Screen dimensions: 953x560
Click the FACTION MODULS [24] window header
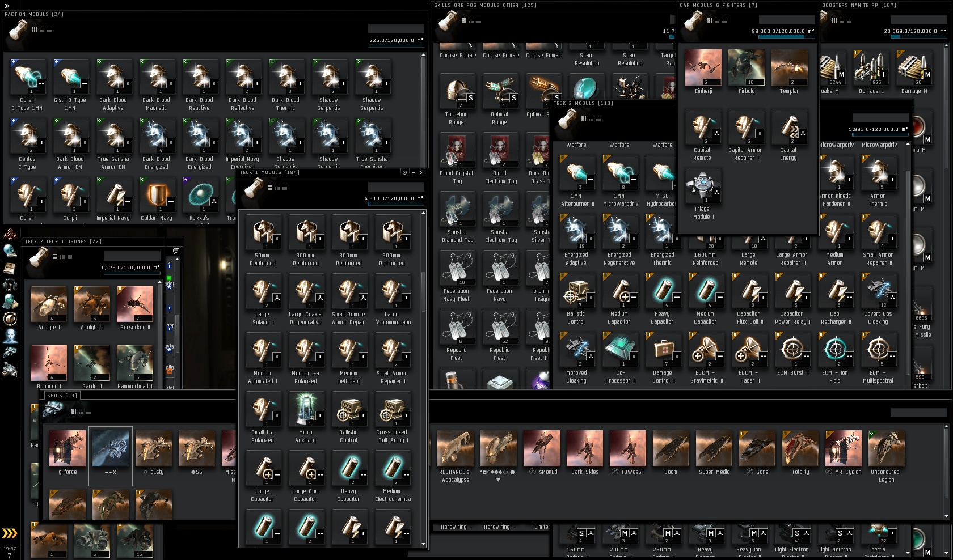[34, 14]
